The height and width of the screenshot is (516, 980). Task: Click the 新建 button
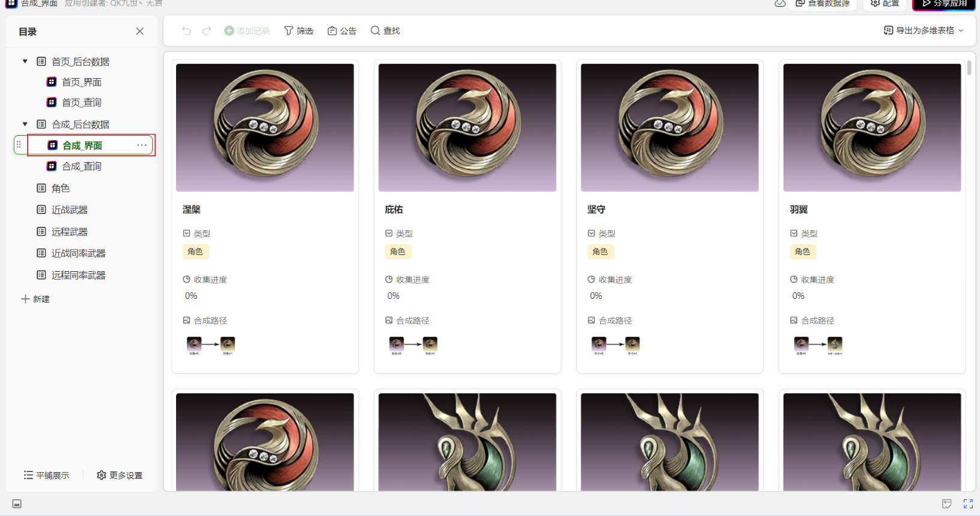pos(35,299)
